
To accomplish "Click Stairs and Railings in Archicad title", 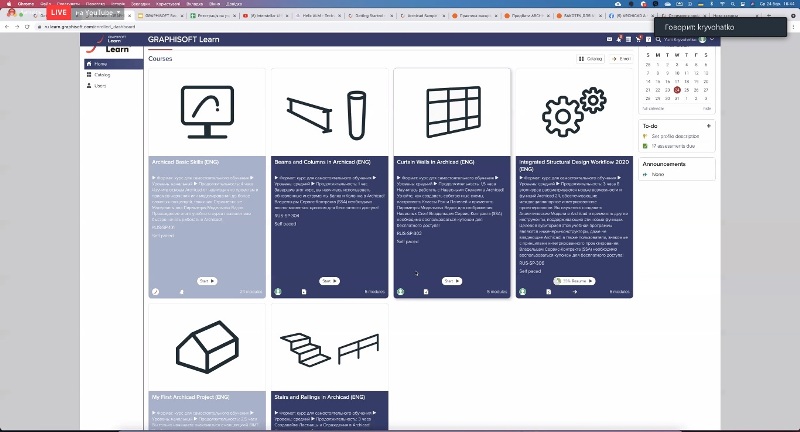I will (x=319, y=397).
